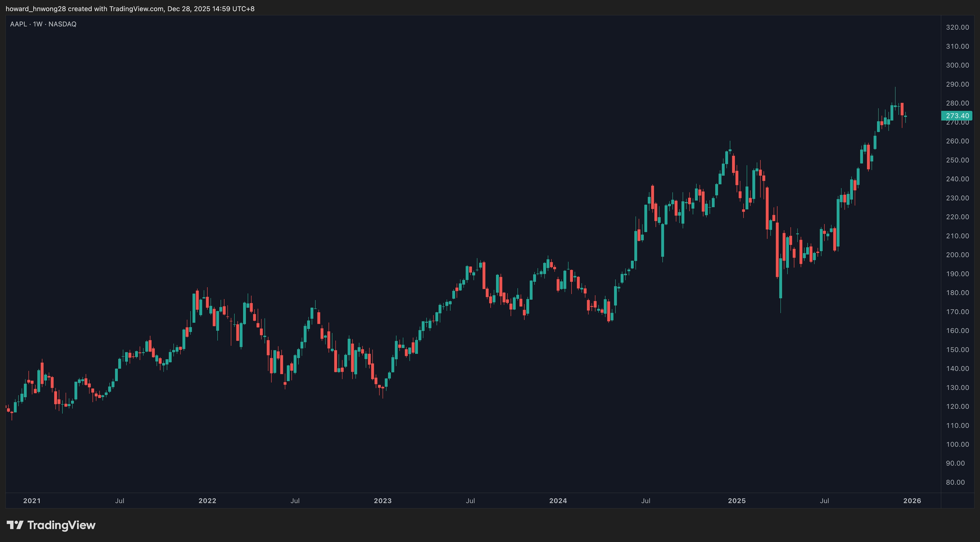Select the 2026 label on the time axis
The height and width of the screenshot is (542, 980).
pos(912,501)
